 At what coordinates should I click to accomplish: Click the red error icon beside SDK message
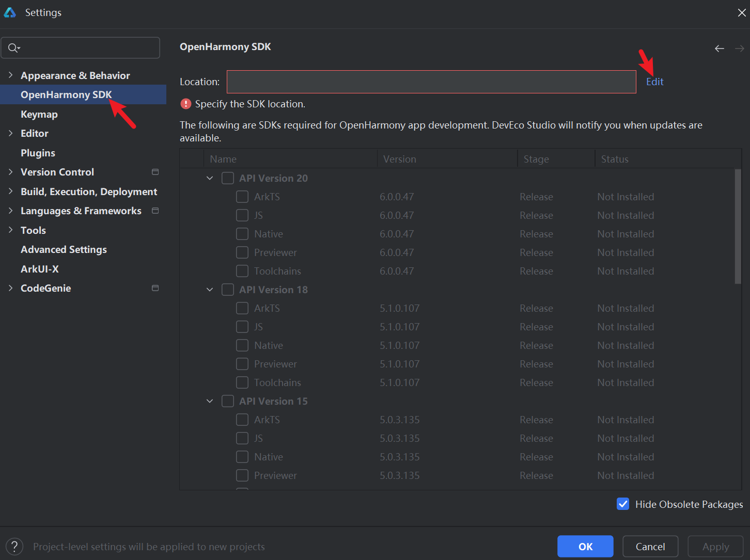tap(185, 104)
